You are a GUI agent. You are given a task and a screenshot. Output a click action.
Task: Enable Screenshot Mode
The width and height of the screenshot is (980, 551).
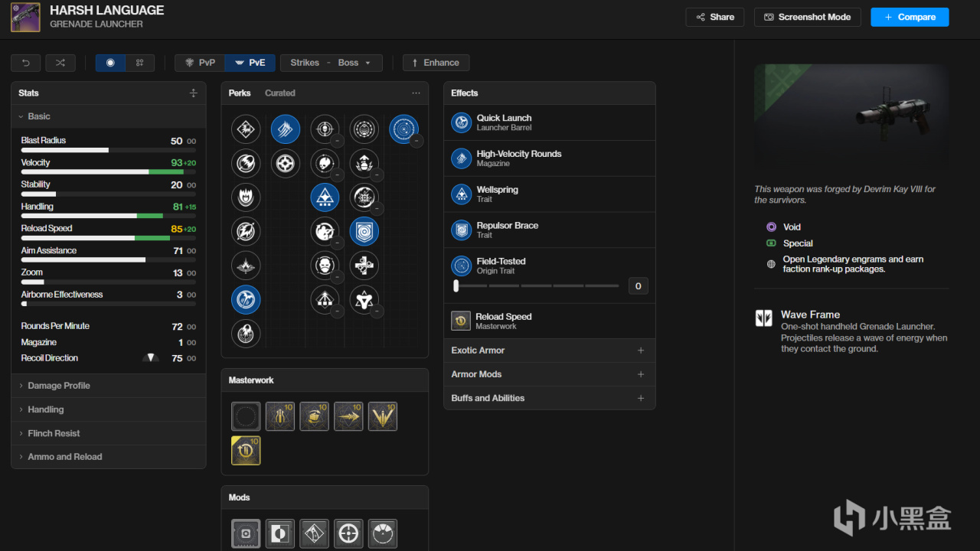[x=807, y=17]
